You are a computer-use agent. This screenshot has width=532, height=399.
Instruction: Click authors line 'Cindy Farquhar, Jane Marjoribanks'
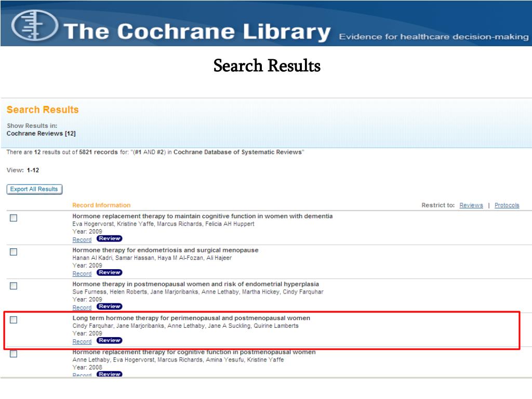[185, 326]
